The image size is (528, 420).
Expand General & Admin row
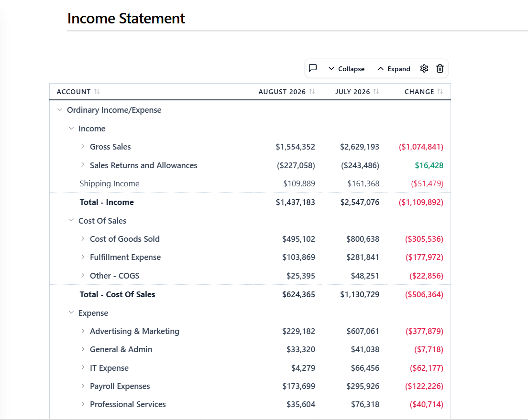pyautogui.click(x=83, y=349)
